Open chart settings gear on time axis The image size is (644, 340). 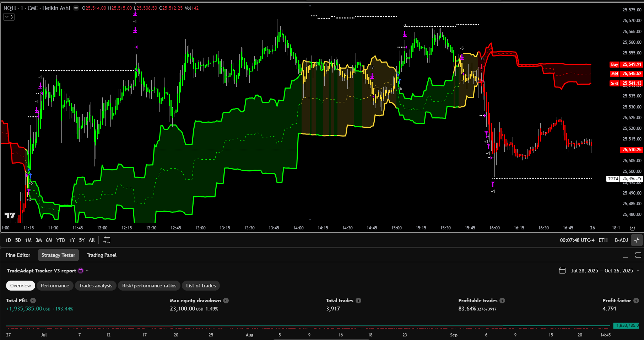(632, 228)
